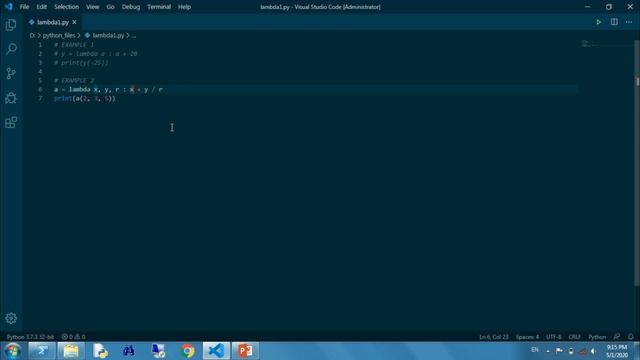640x360 pixels.
Task: Open PowerShell from taskbar
Action: pyautogui.click(x=42, y=351)
